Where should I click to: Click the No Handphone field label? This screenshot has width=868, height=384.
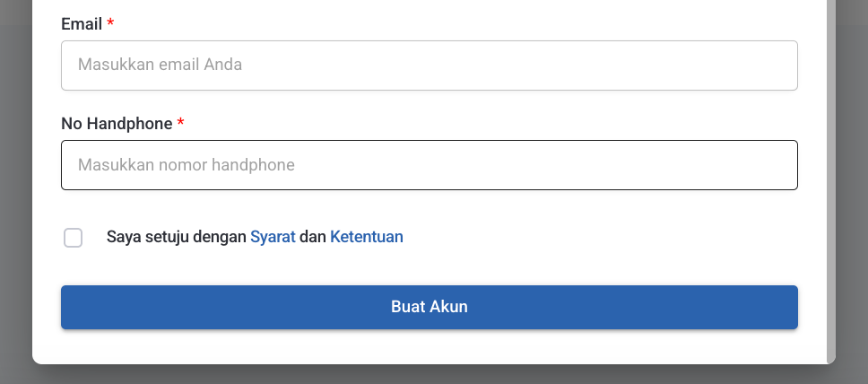117,124
